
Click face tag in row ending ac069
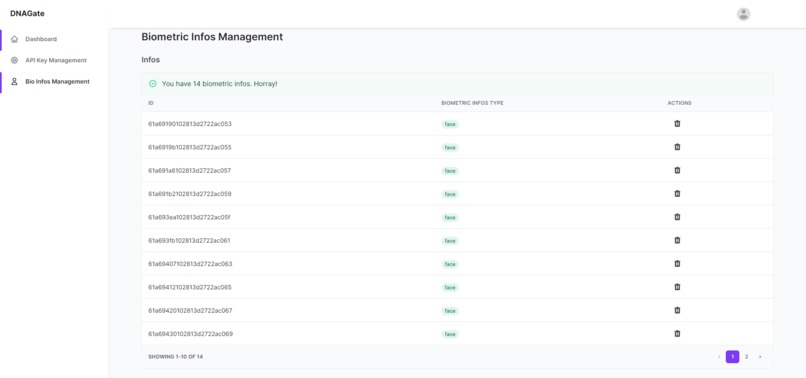point(450,334)
